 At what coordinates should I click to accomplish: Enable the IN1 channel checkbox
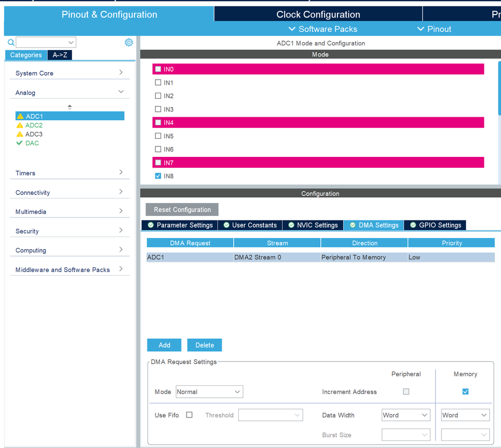(158, 82)
